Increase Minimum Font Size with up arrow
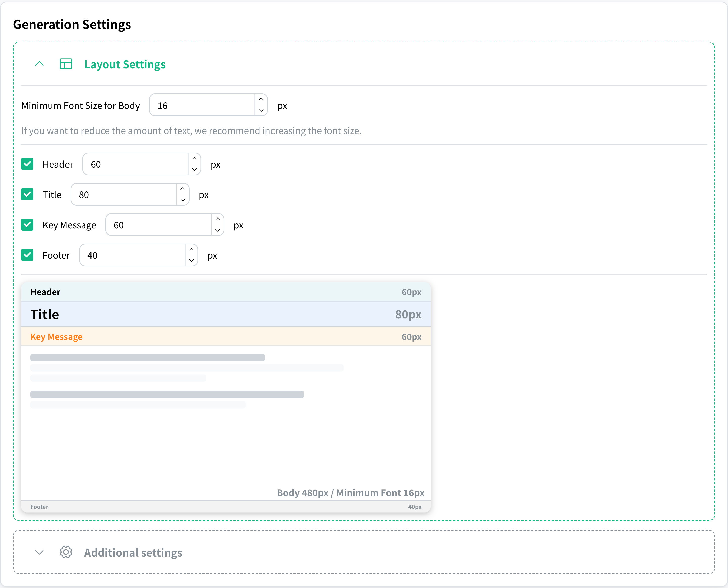728x588 pixels. [x=261, y=99]
